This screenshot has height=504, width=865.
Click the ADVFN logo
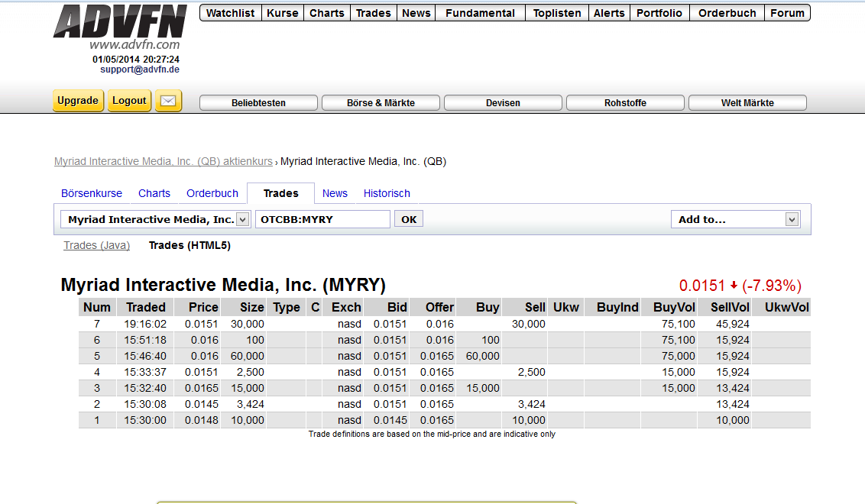coord(120,21)
